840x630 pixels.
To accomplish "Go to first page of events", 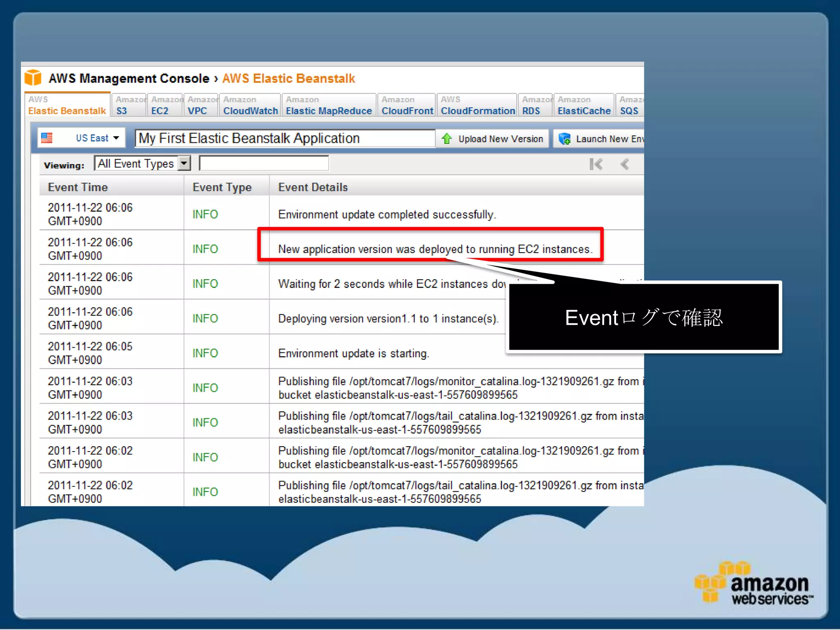I will (596, 164).
